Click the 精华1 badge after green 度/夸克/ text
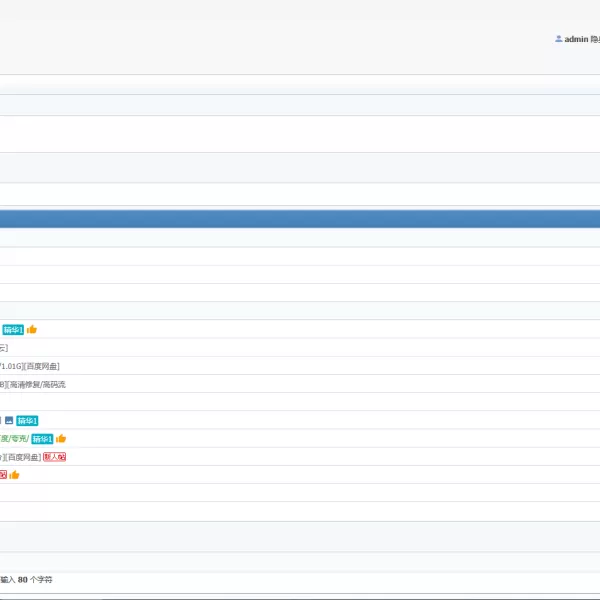The image size is (600, 600). 42,439
